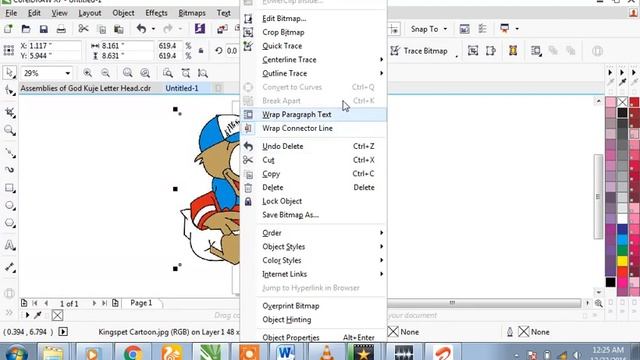
Task: Choose Edit Bitmap from context menu
Action: (x=313, y=18)
